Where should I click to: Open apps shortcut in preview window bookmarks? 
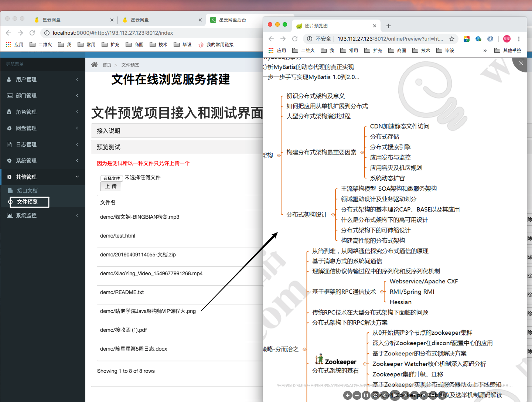click(x=277, y=51)
